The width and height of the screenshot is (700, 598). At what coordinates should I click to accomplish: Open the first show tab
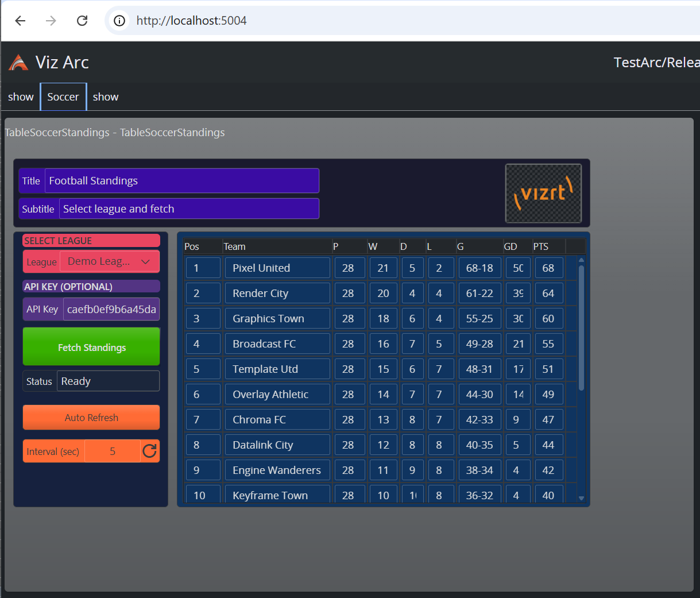[x=21, y=97]
